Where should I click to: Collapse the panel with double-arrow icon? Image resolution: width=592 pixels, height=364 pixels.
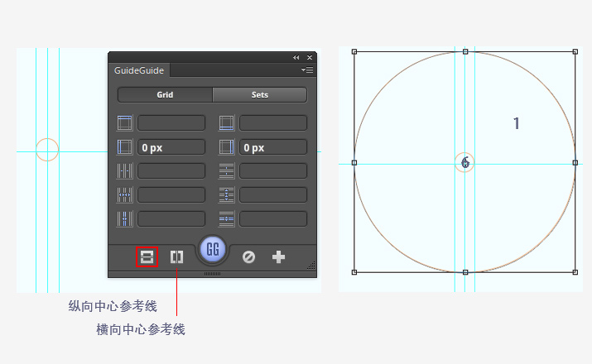296,58
